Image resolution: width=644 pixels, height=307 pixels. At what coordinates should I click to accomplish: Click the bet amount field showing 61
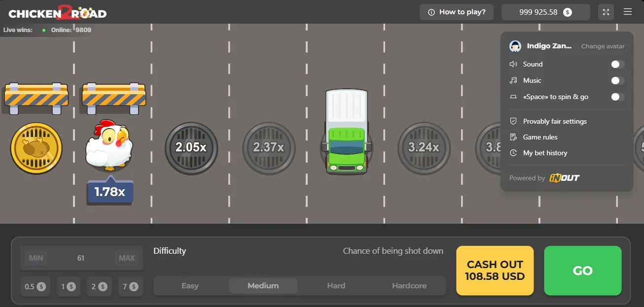[81, 258]
